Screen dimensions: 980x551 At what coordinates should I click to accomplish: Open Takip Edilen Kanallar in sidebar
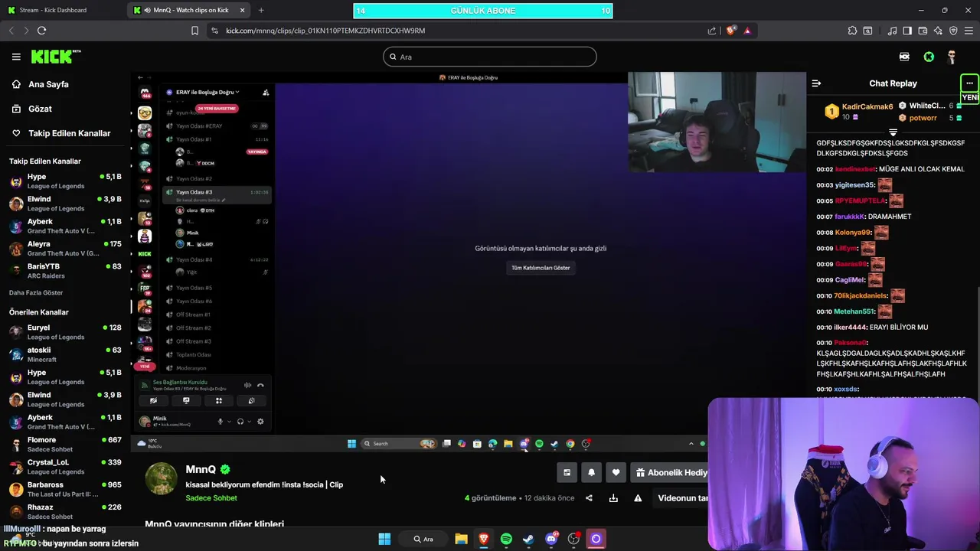click(x=69, y=133)
